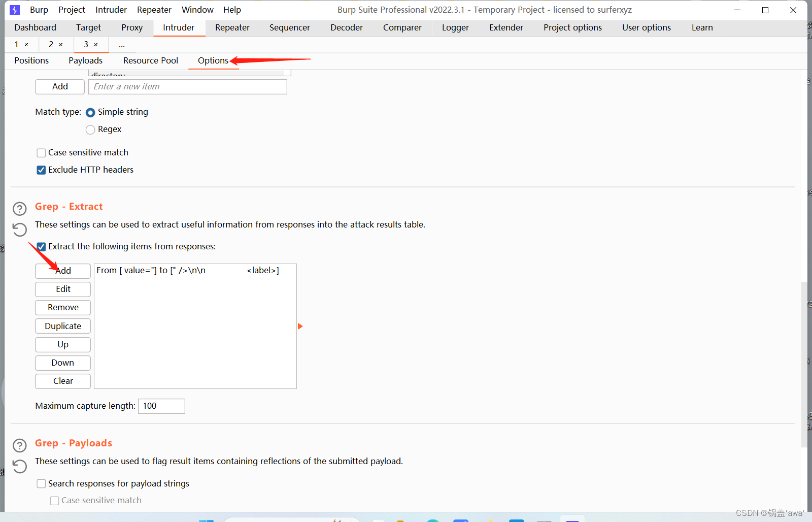Close Intruder attack tab 2

click(61, 45)
